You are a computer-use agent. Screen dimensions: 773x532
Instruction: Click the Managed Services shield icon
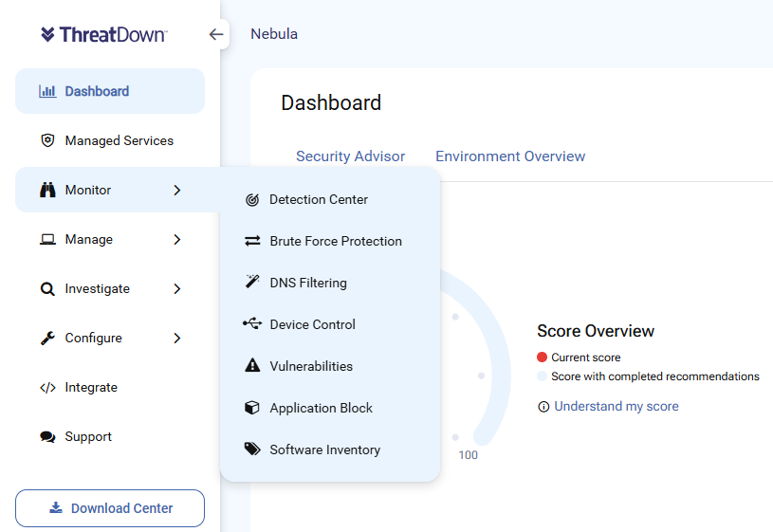[47, 140]
